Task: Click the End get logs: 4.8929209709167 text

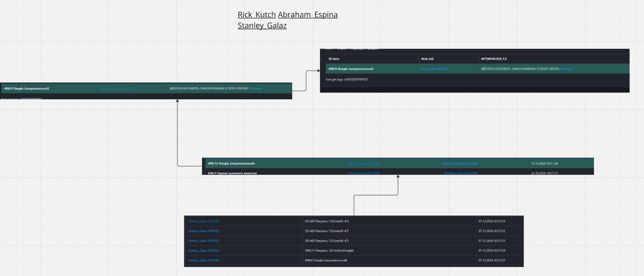Action: point(347,80)
